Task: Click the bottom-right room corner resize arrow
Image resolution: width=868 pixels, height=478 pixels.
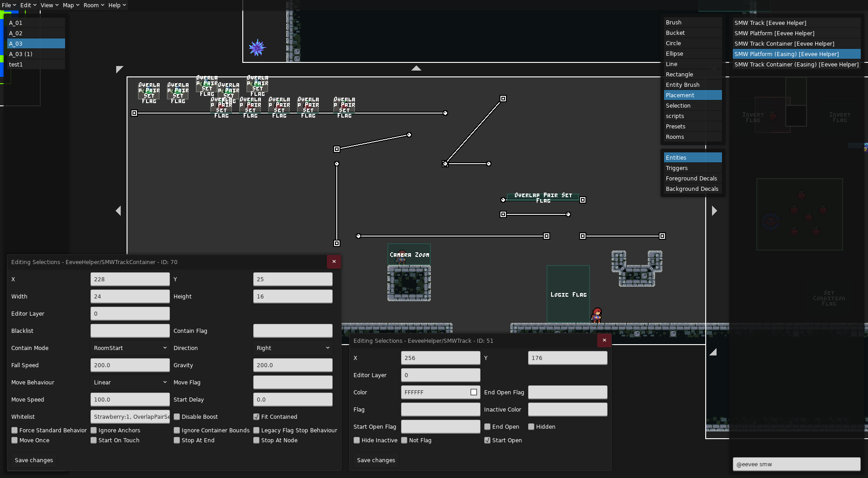Action: click(713, 352)
